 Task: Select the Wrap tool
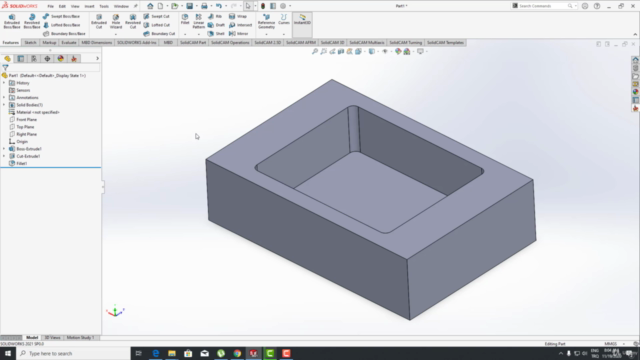click(238, 16)
